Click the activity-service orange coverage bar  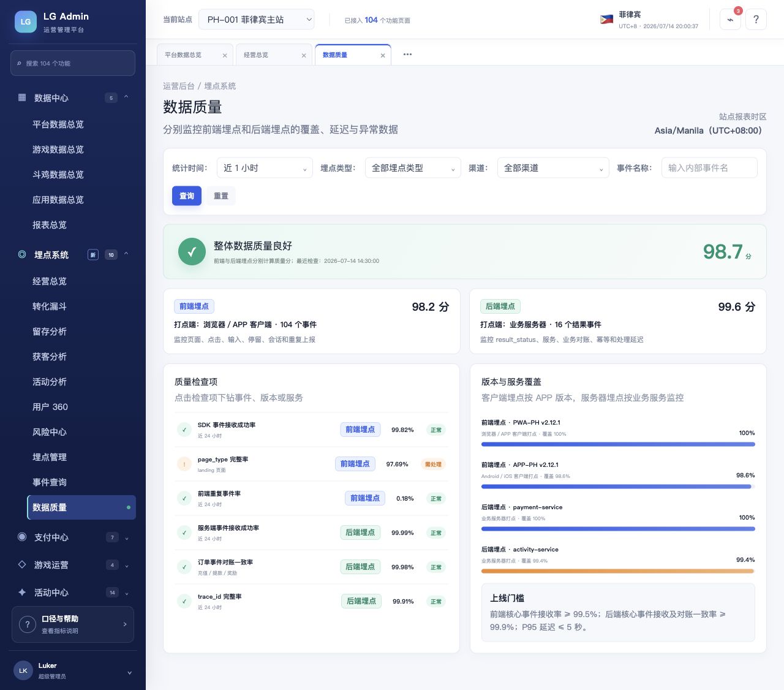pyautogui.click(x=618, y=571)
